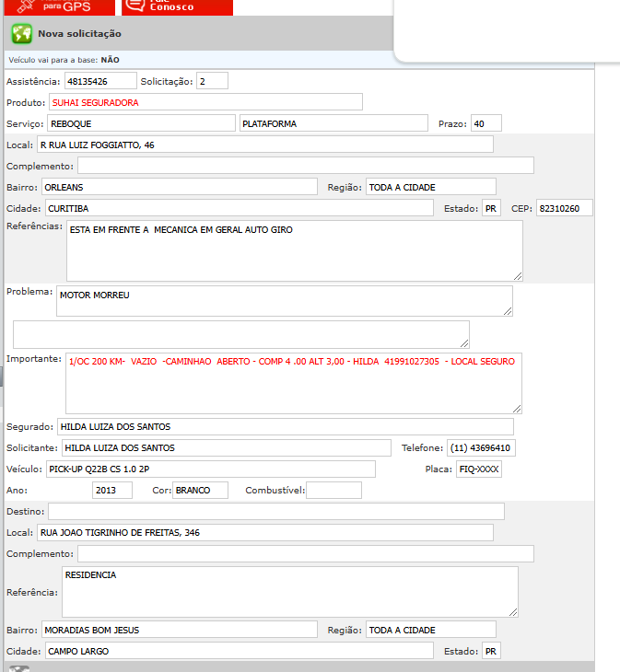
Task: Click the Veículo field PICK-UP Q22B
Action: click(211, 469)
